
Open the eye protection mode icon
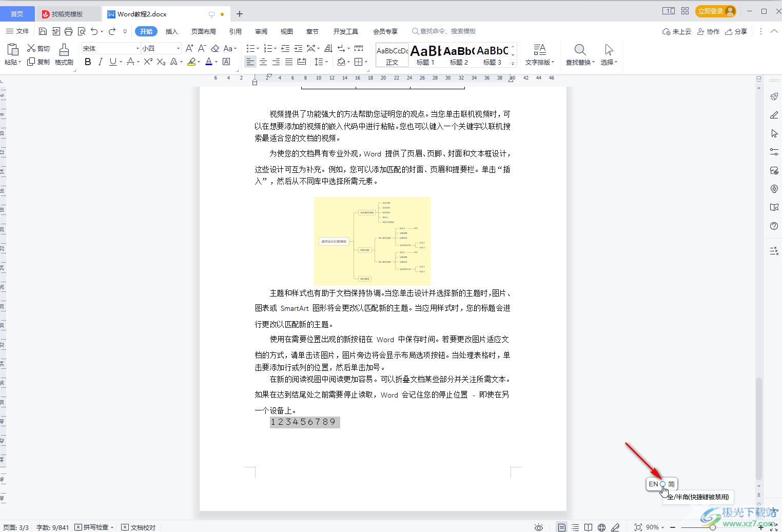[x=539, y=527]
